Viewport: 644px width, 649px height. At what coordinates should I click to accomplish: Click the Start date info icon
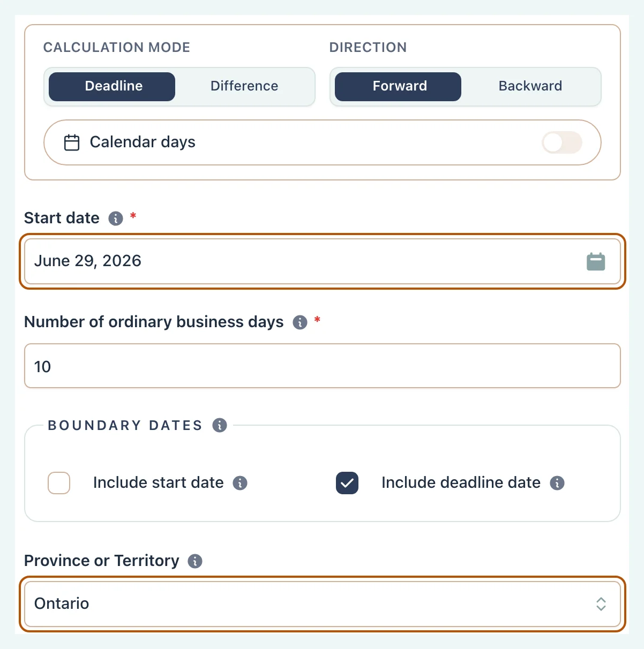tap(116, 218)
